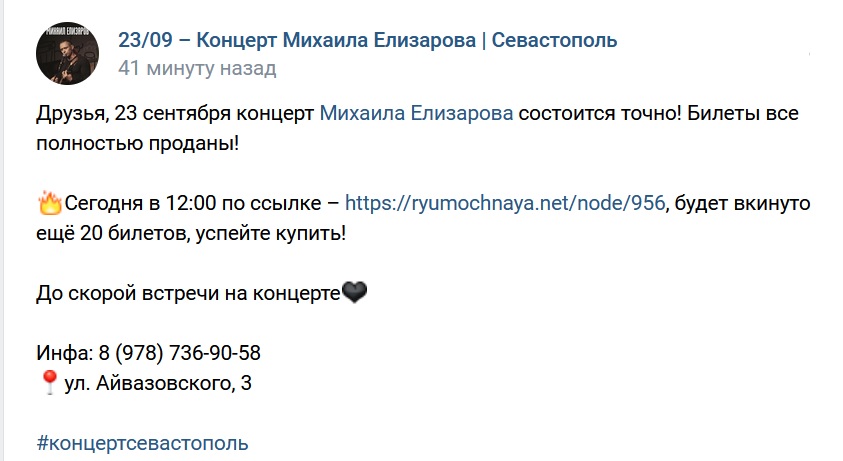This screenshot has height=461, width=843.
Task: Open the concert group's round avatar
Action: pyautogui.click(x=67, y=53)
